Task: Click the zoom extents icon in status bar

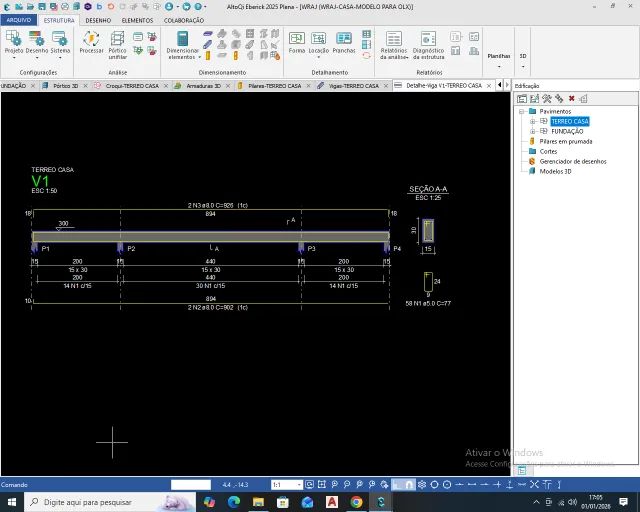Action: click(x=322, y=485)
